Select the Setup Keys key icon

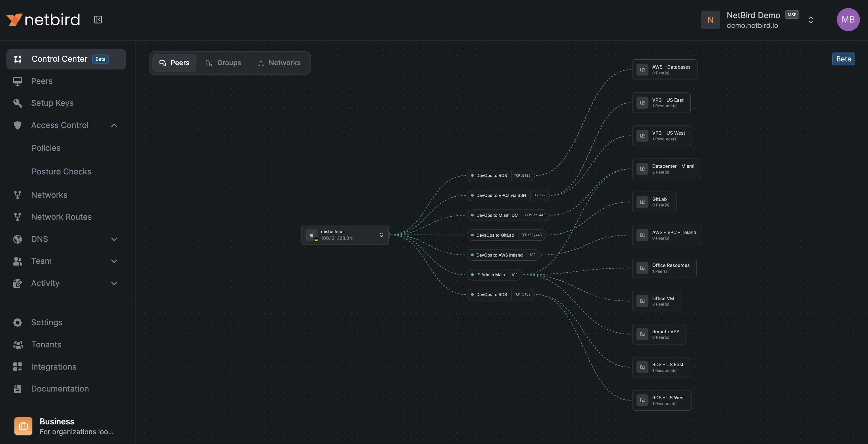point(18,103)
